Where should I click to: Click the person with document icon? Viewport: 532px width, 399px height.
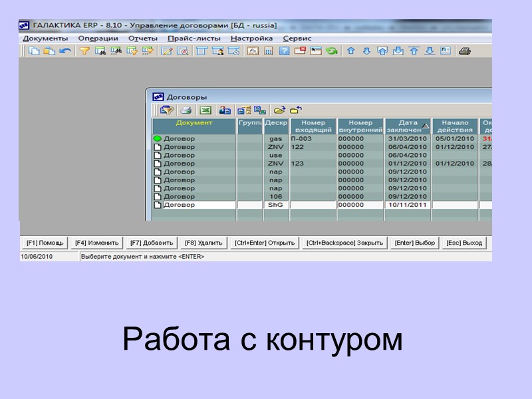[x=225, y=110]
